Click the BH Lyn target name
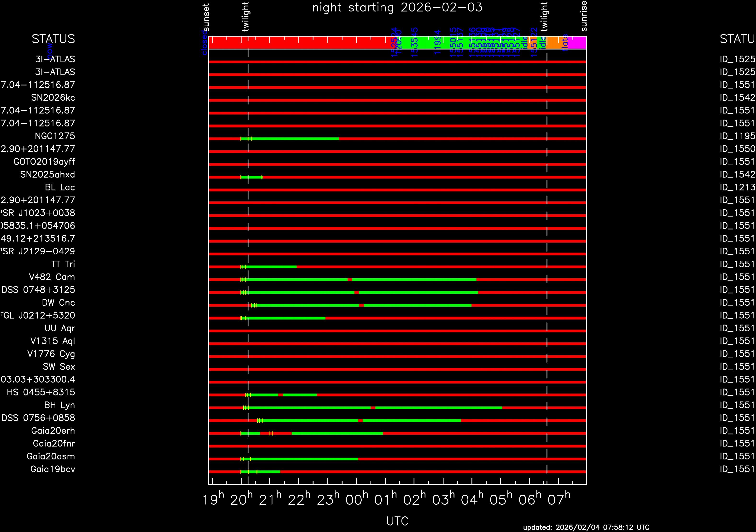This screenshot has width=756, height=532. (60, 405)
